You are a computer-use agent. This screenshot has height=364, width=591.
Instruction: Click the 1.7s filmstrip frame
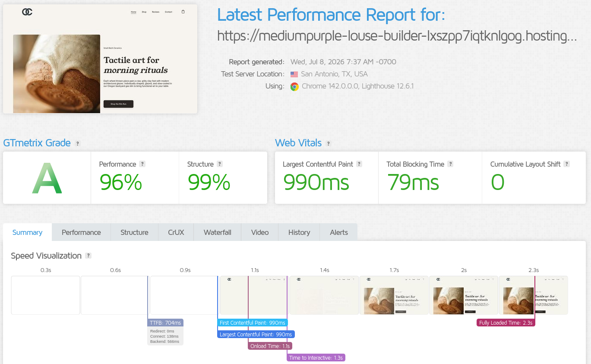pos(394,295)
